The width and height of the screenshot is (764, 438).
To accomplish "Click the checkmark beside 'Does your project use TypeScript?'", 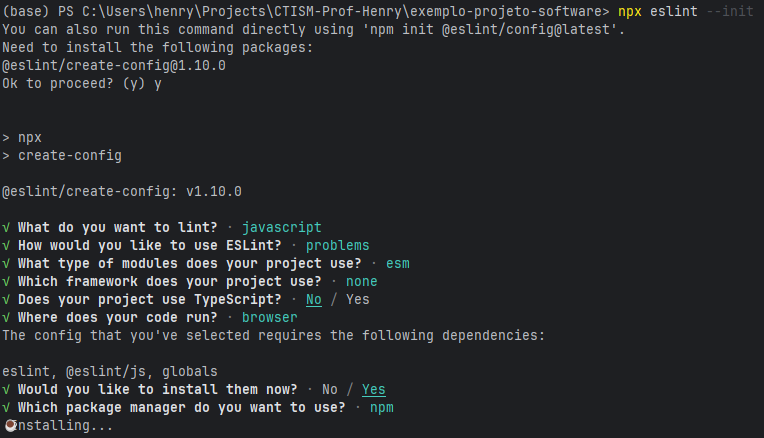I will click(x=6, y=299).
